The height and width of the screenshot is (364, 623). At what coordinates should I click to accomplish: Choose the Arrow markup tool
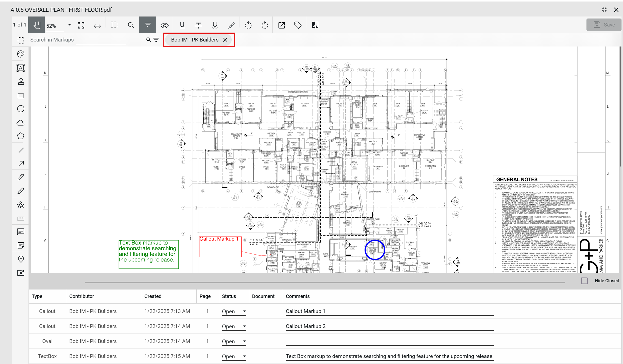(x=21, y=163)
